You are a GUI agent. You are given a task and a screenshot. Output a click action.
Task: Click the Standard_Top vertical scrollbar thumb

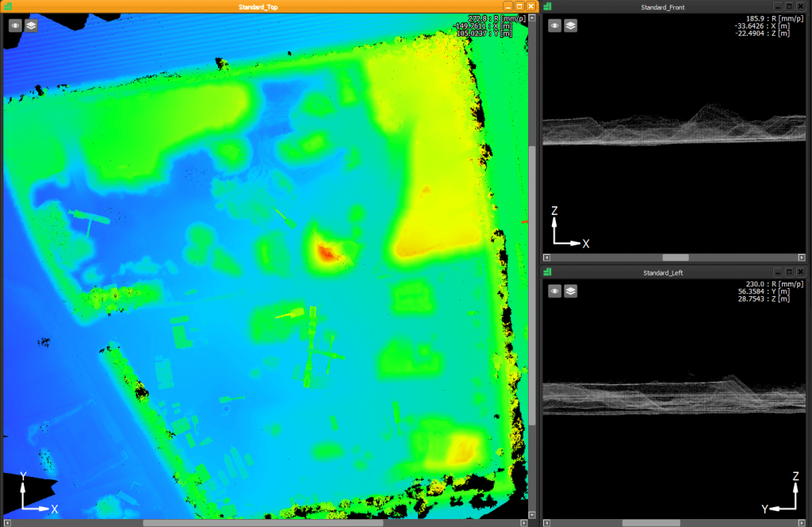(x=532, y=286)
